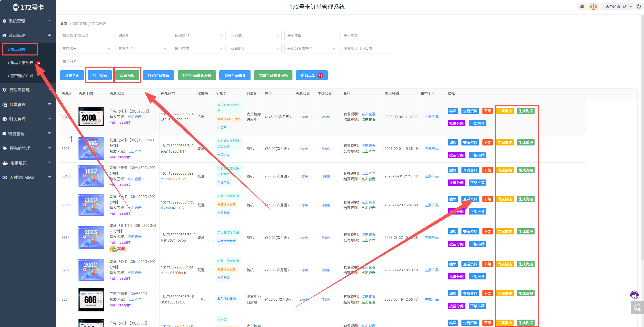Expand 订单管理 sidebar menu

click(x=28, y=105)
